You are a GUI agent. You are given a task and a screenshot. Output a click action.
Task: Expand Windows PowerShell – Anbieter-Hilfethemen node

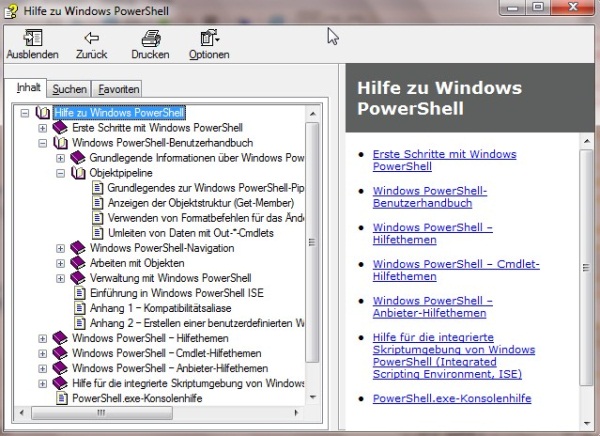tap(42, 369)
